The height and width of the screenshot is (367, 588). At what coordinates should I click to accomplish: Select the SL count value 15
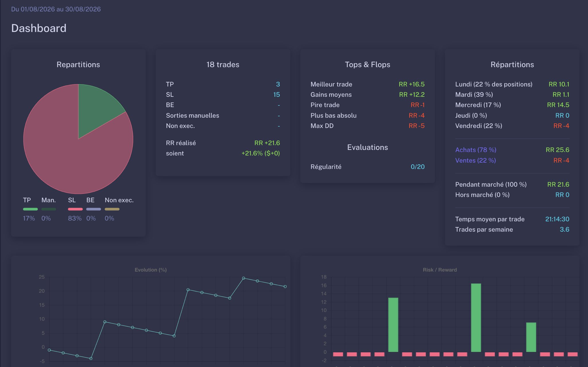coord(276,94)
